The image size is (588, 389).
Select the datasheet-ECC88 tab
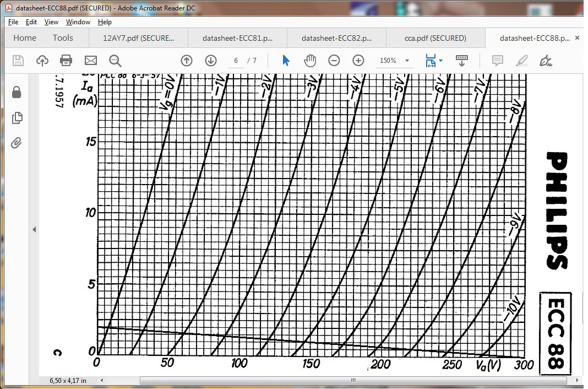pos(535,38)
